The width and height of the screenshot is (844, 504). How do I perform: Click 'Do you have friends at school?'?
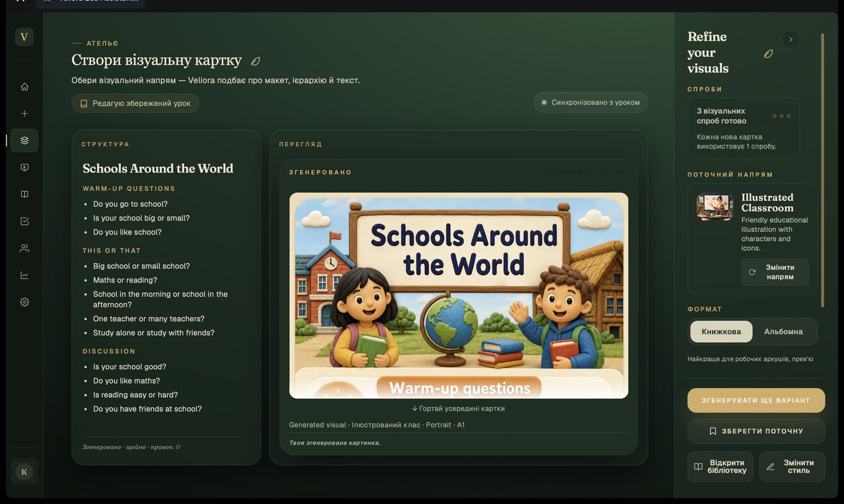(147, 409)
